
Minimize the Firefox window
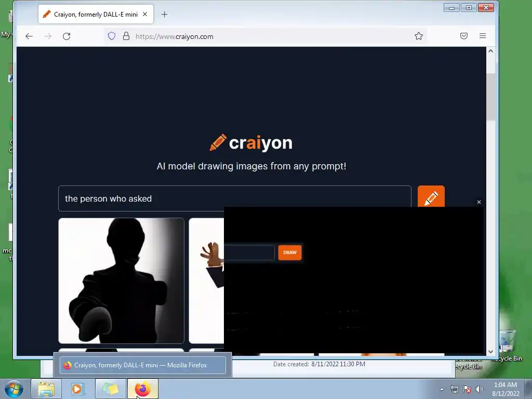(x=451, y=7)
